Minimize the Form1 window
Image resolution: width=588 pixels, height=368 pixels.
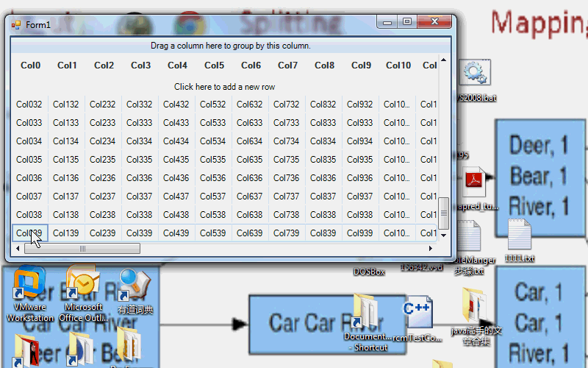click(x=387, y=22)
